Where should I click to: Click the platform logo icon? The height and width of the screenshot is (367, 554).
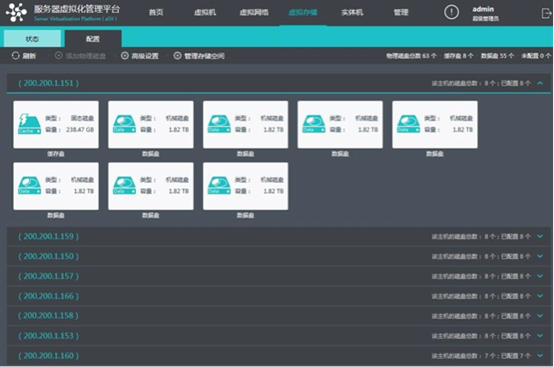(x=16, y=12)
